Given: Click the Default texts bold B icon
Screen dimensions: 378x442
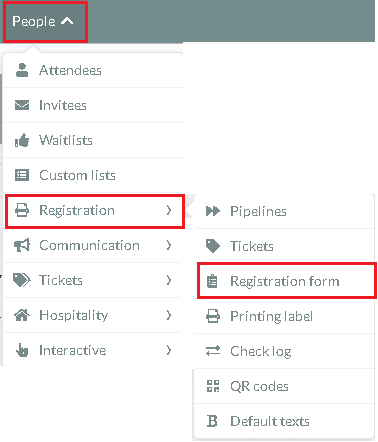Looking at the screenshot, I should (x=212, y=421).
